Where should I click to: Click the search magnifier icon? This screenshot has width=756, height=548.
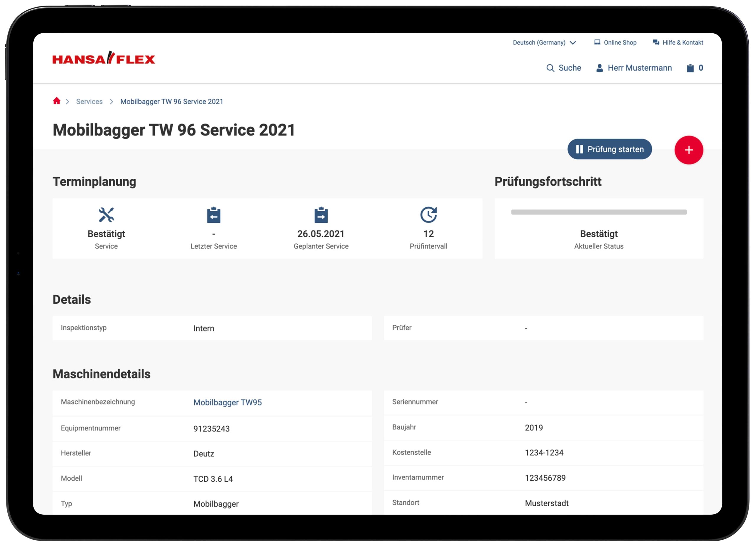(x=550, y=68)
